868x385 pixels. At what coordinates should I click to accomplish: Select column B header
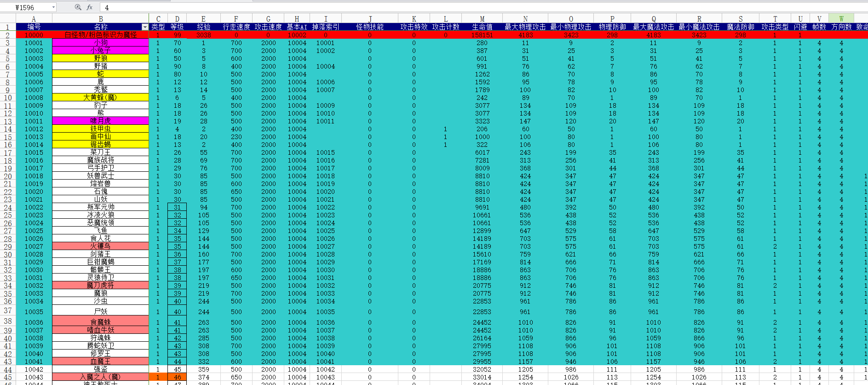[x=101, y=19]
